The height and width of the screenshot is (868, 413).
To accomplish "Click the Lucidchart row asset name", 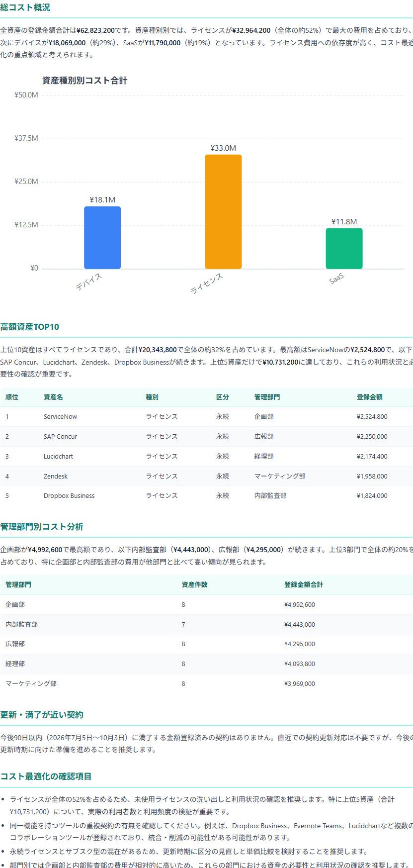I will coord(58,456).
